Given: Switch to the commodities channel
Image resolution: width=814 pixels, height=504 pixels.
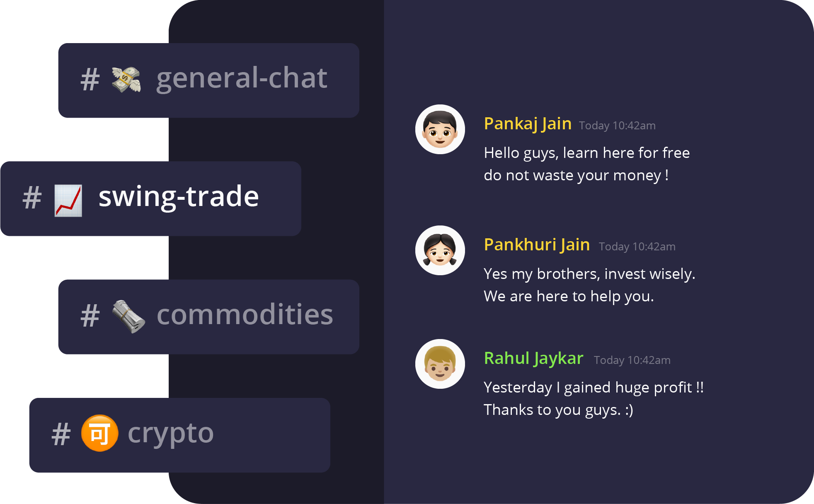Looking at the screenshot, I should (x=209, y=317).
